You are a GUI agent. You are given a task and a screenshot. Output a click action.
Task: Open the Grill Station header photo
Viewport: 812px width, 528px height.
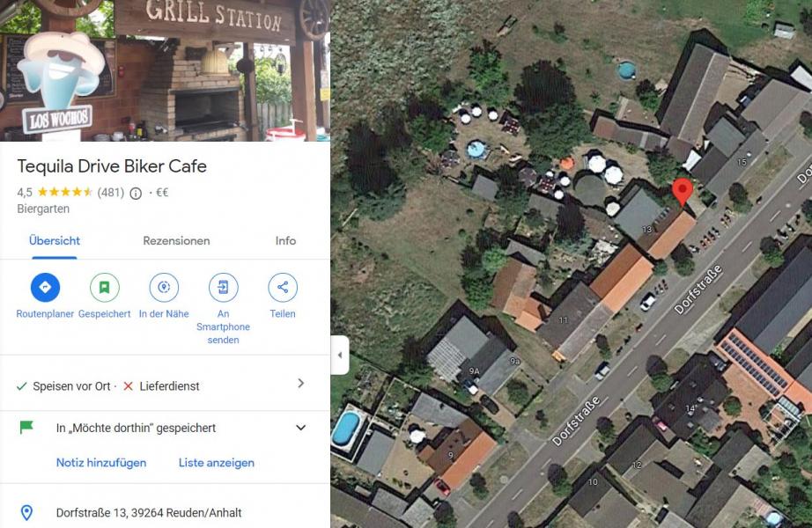pos(165,70)
